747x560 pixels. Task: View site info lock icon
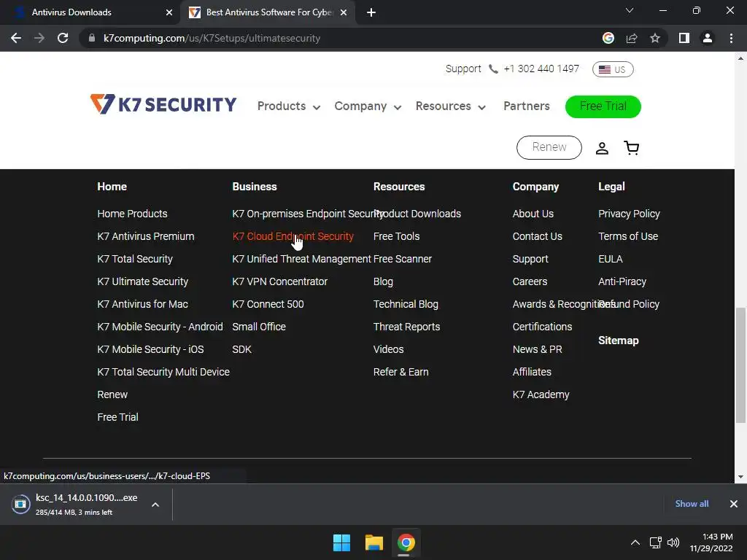coord(92,38)
